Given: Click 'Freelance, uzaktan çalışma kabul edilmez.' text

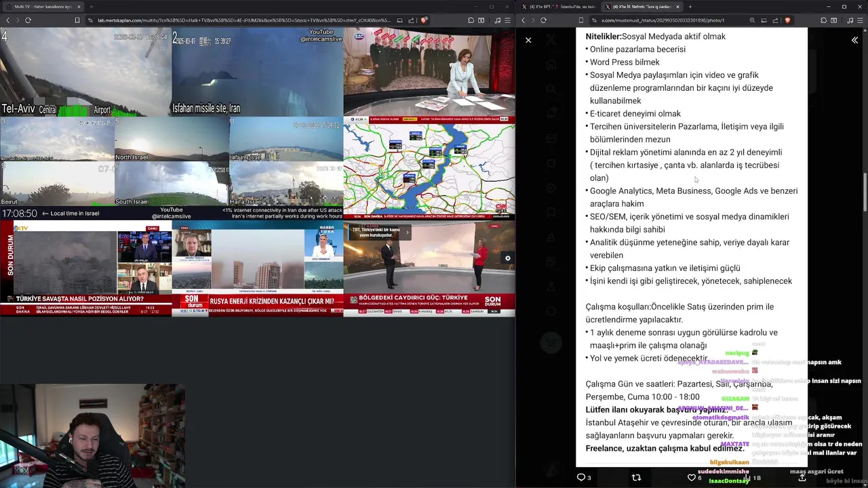Looking at the screenshot, I should 665,448.
